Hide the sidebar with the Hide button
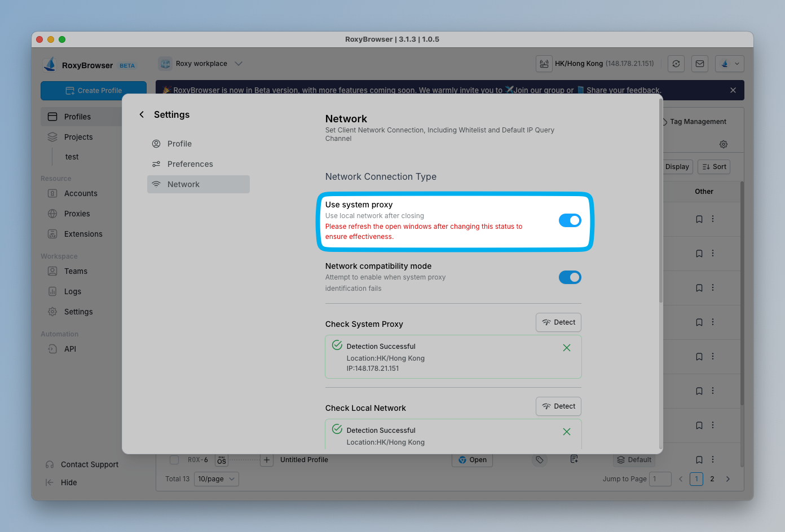This screenshot has width=785, height=532. [61, 482]
